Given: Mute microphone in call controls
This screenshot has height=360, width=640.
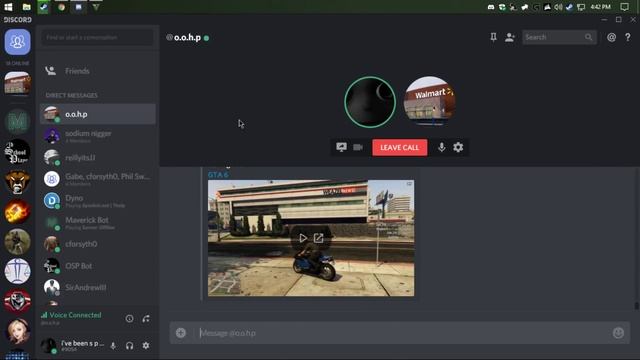Looking at the screenshot, I should pyautogui.click(x=442, y=147).
